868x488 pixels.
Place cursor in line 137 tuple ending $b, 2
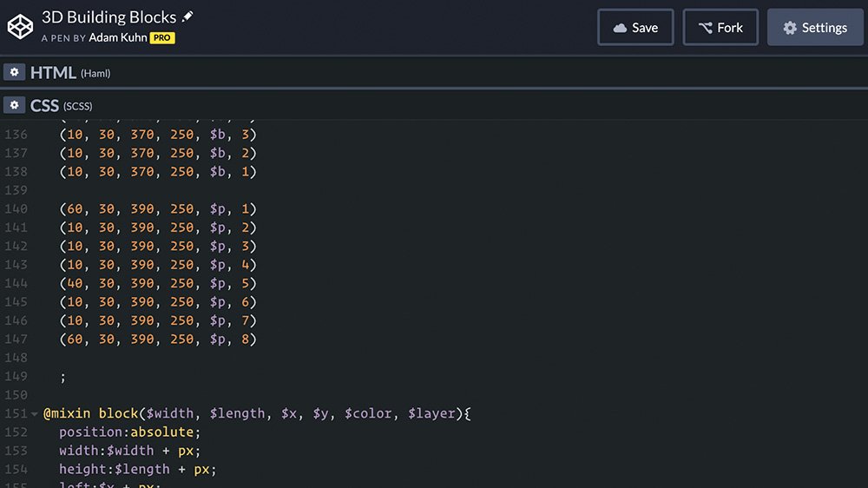point(158,153)
